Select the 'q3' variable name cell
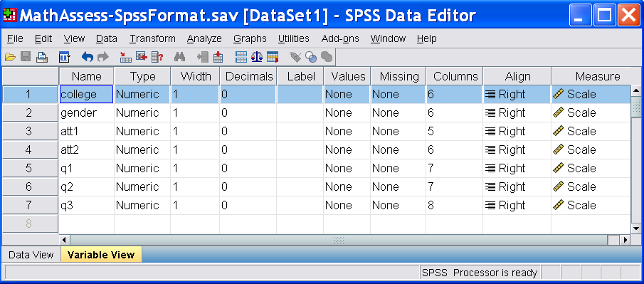The height and width of the screenshot is (284, 644). click(86, 205)
